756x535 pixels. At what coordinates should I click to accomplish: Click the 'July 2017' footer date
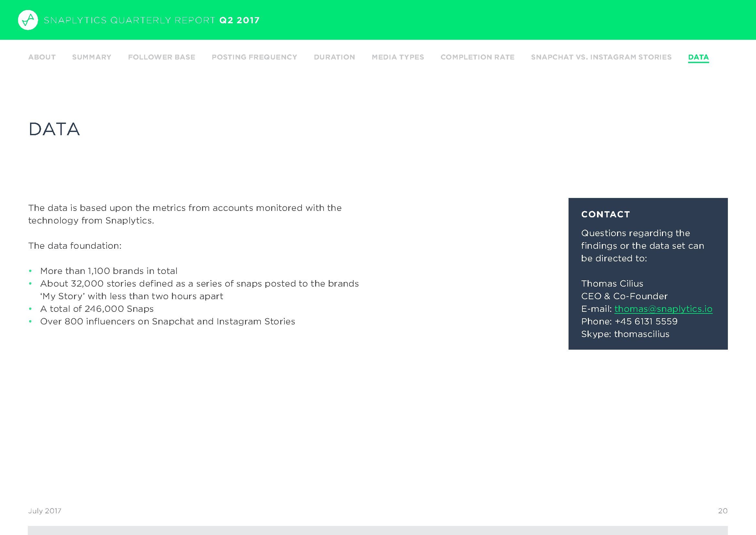point(45,511)
